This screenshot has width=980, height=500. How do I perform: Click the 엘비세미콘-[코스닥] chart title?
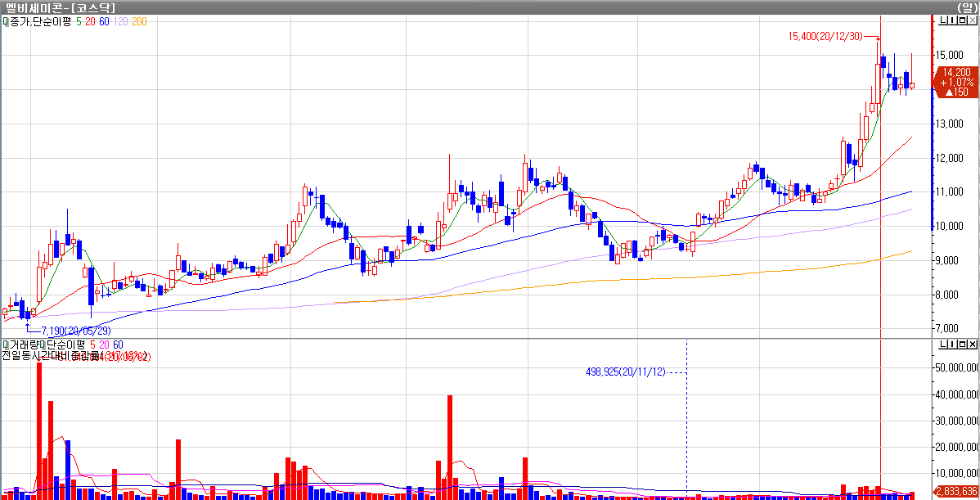click(x=61, y=7)
